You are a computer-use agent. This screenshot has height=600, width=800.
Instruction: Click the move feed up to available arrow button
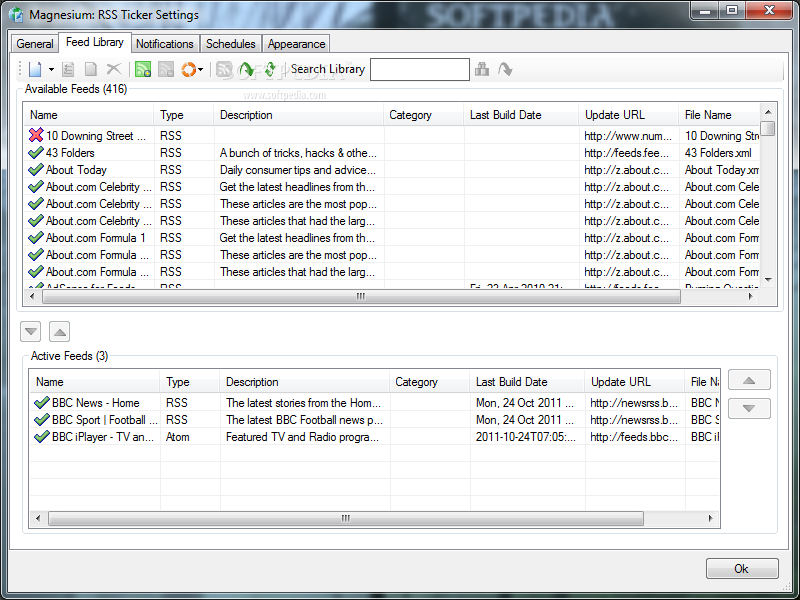[60, 332]
